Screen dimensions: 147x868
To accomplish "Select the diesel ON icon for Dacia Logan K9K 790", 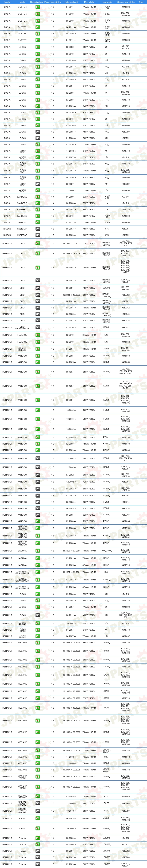I will point(38,132).
